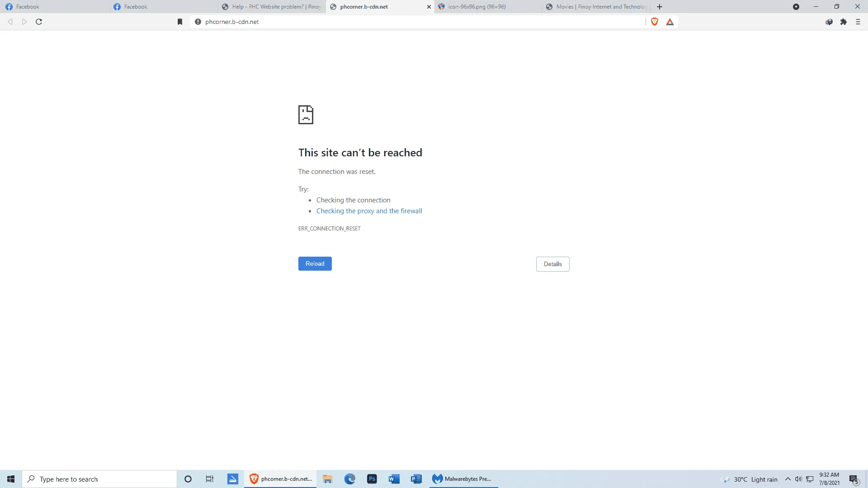This screenshot has width=868, height=488.
Task: Open the notification Action Center icon
Action: [x=854, y=479]
